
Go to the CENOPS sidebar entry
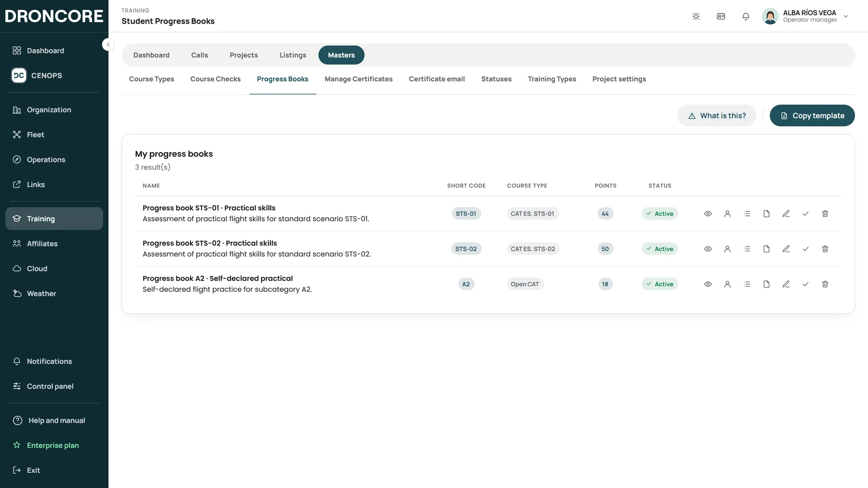pos(54,76)
